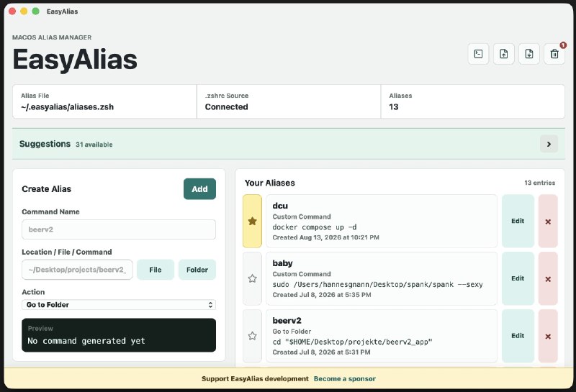Focus the Location / File / Command field
Screen dimensions: 576x392
(77, 270)
